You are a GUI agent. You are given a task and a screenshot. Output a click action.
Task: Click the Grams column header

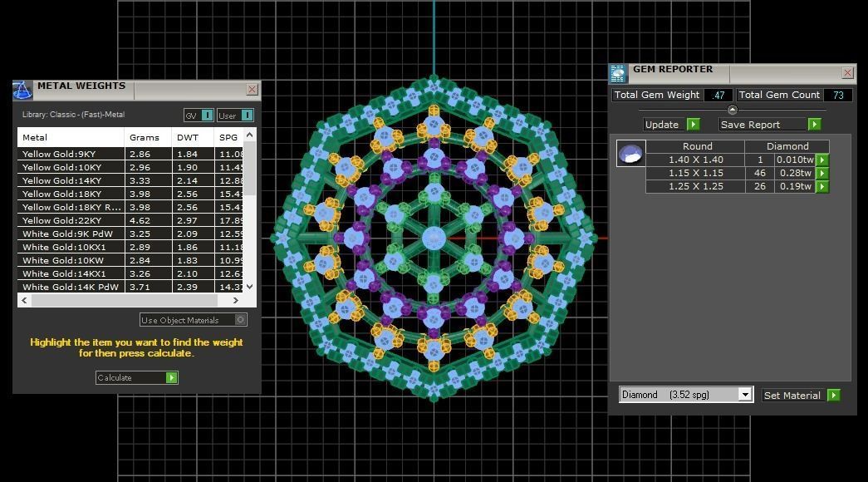pos(148,137)
